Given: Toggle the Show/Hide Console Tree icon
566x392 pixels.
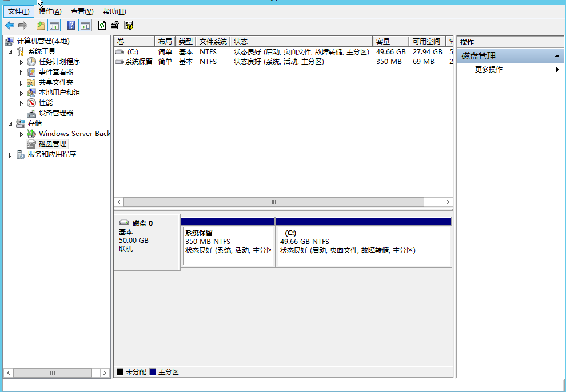Looking at the screenshot, I should click(54, 25).
